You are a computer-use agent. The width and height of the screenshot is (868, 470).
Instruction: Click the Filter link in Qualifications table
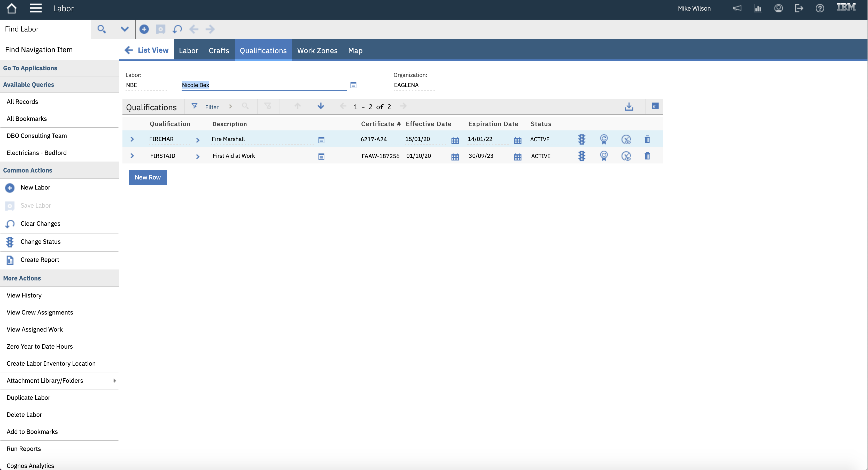point(212,107)
